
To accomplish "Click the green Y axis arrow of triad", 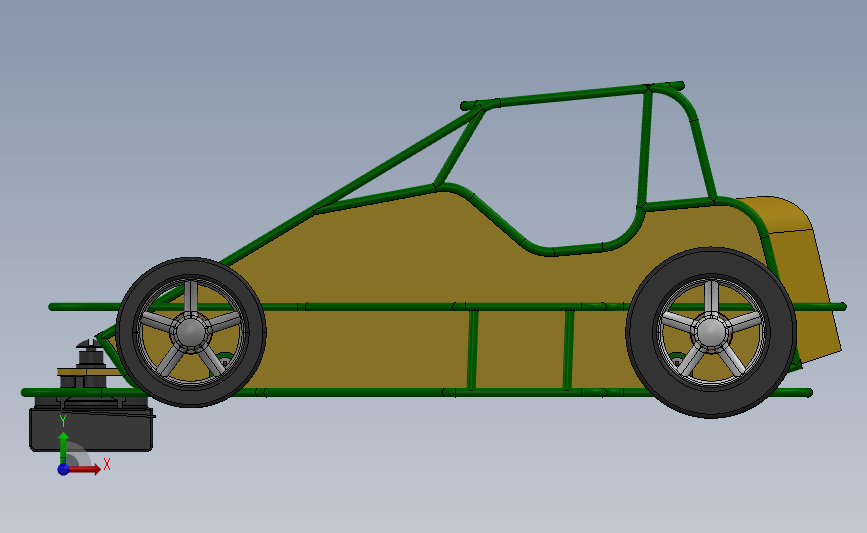I will click(63, 447).
